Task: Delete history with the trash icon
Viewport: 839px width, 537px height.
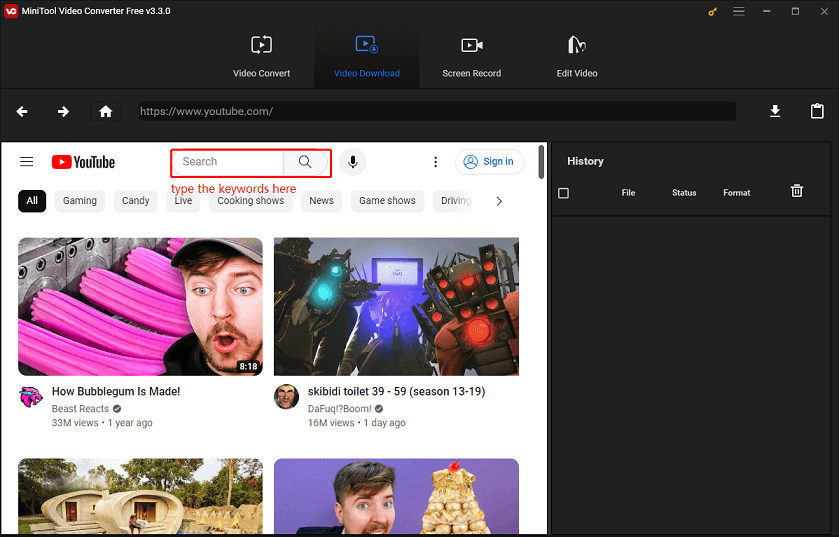Action: (x=797, y=191)
